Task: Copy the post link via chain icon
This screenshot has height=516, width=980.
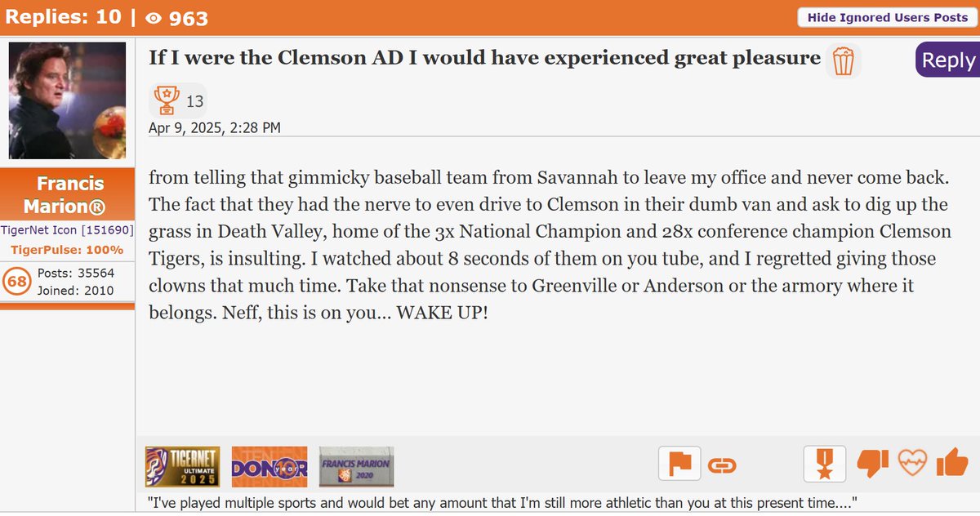Action: click(722, 465)
